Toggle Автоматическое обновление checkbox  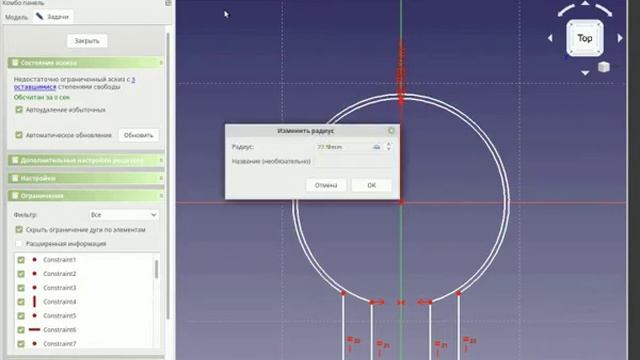tap(19, 135)
